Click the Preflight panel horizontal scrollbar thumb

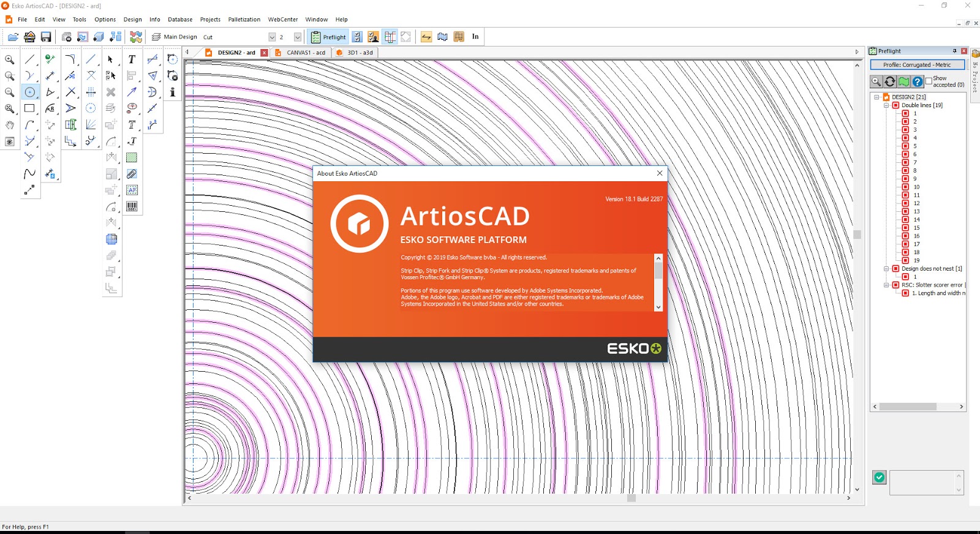click(x=908, y=407)
